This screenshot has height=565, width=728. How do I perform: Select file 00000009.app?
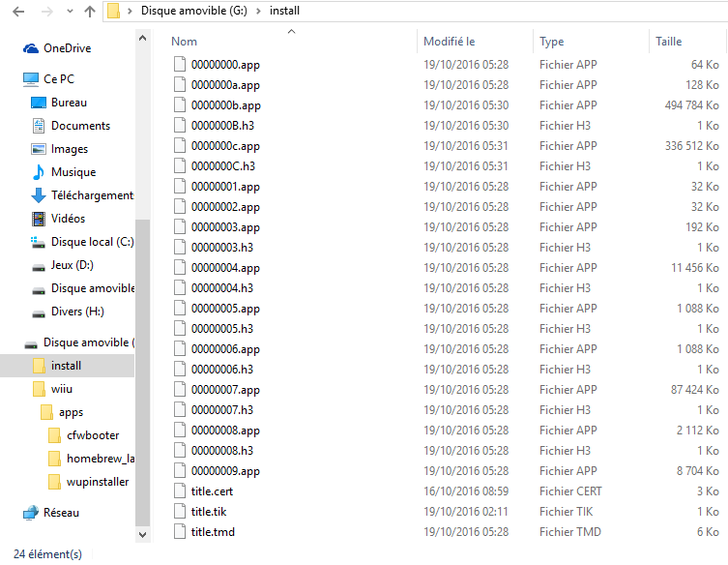click(225, 471)
